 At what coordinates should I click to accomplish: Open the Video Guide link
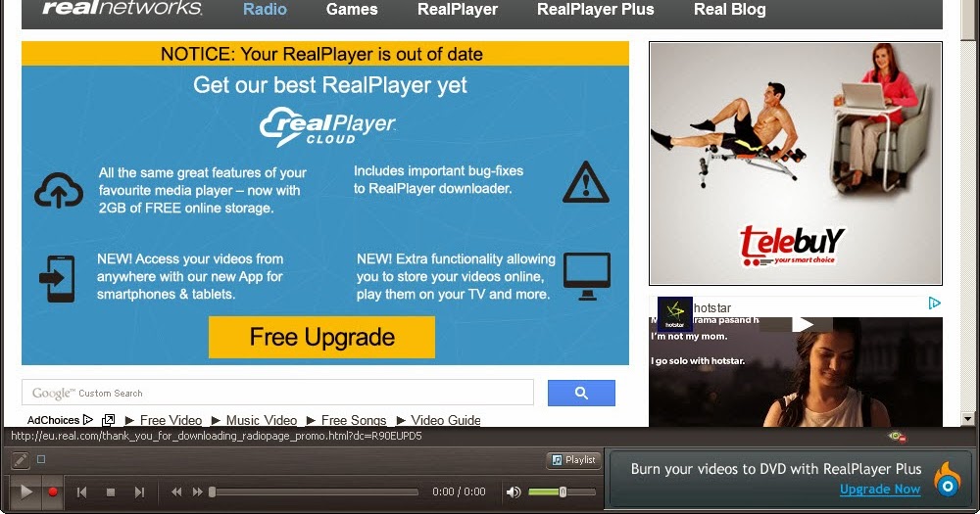click(x=446, y=420)
